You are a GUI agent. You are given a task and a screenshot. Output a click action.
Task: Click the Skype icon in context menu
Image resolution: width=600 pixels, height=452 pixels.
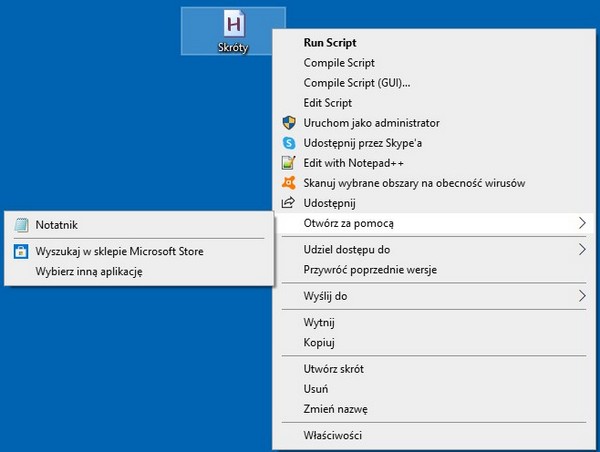[x=289, y=143]
